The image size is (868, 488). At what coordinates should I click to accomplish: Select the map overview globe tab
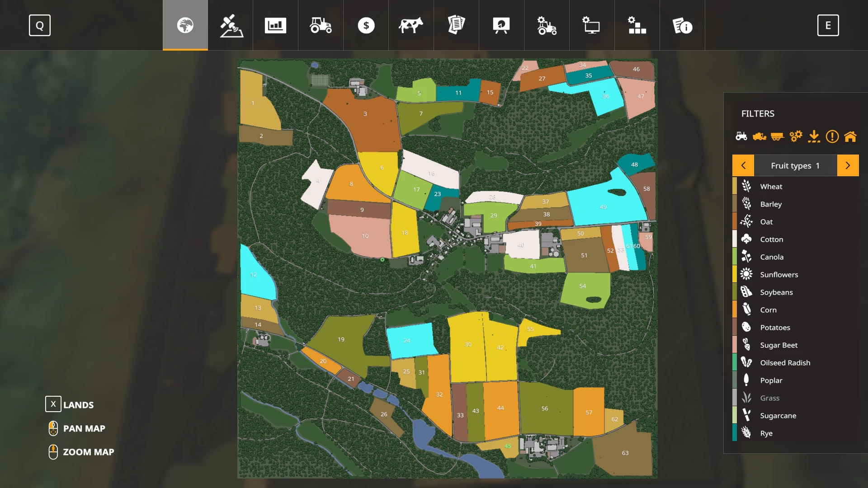(185, 25)
